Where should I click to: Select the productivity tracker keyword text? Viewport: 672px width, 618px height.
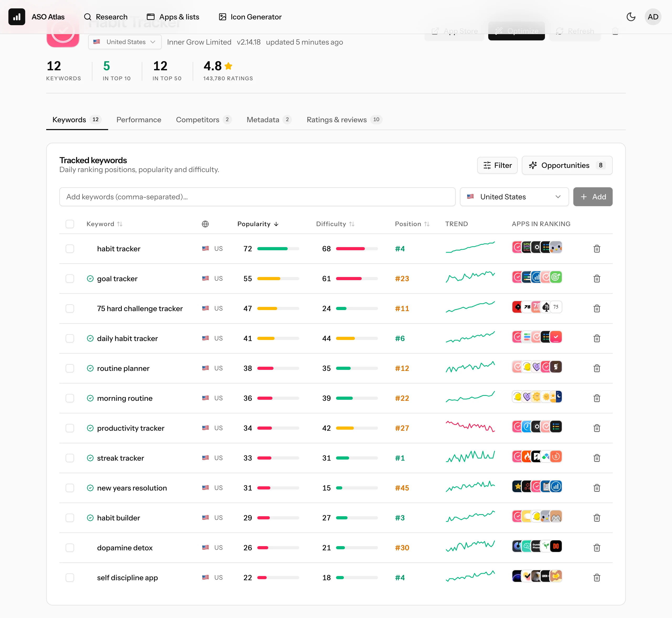tap(130, 428)
